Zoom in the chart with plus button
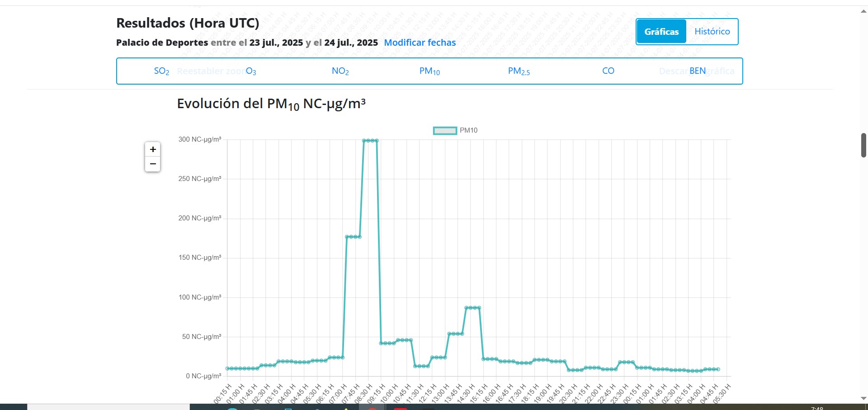 point(153,149)
